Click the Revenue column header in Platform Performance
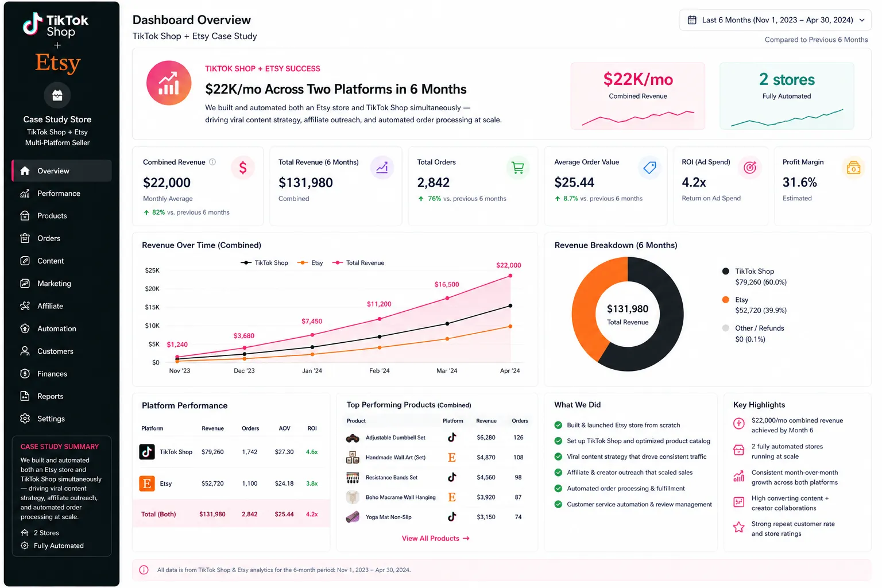 [212, 428]
